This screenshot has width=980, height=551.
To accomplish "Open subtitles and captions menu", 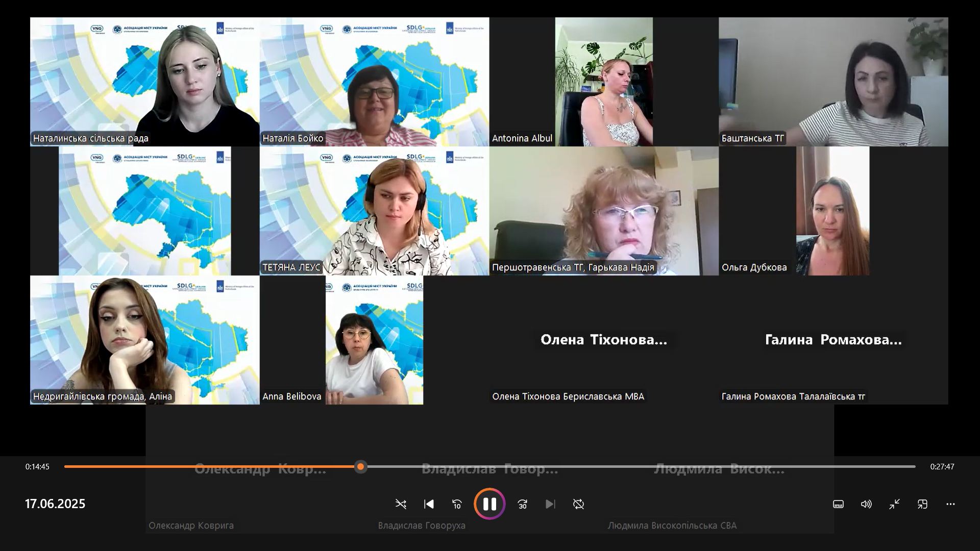I will click(x=838, y=504).
